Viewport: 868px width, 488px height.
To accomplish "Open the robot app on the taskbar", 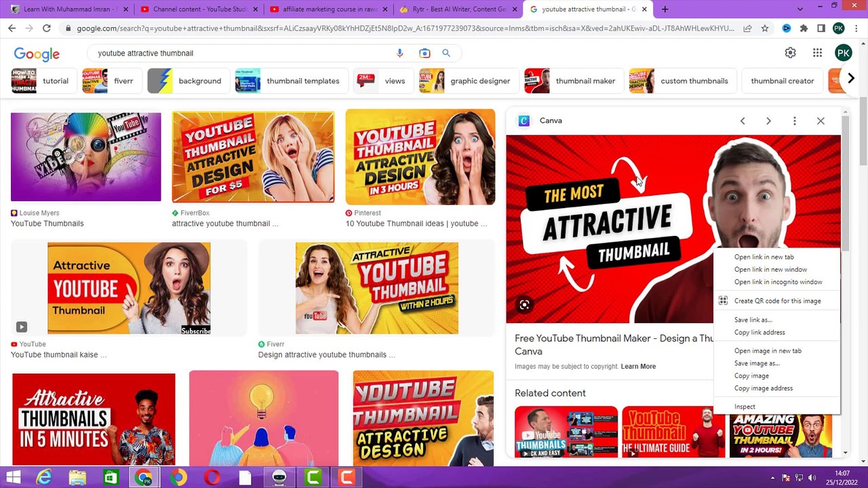I will pyautogui.click(x=279, y=477).
